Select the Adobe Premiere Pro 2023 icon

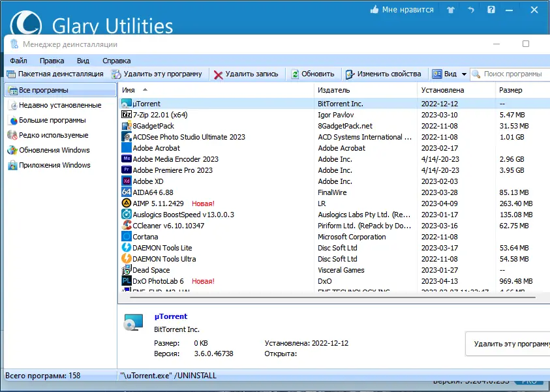pyautogui.click(x=127, y=170)
